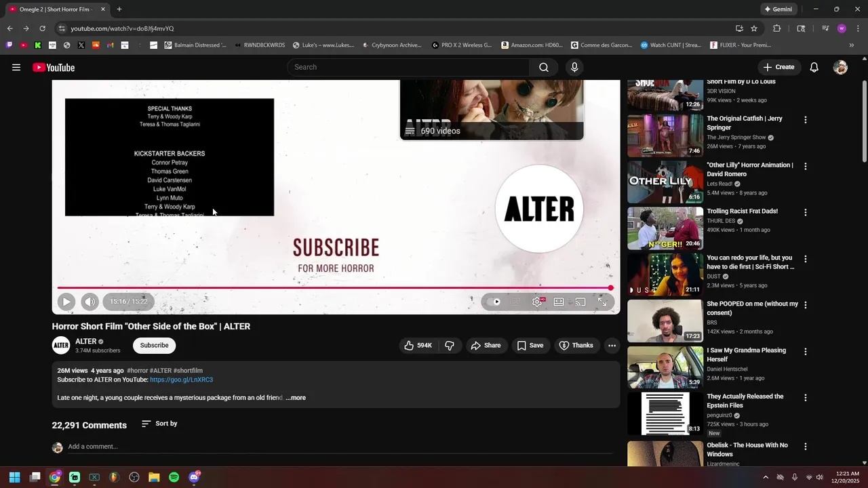Screen dimensions: 868x488
Task: Reload the page with the browser refresh icon
Action: (42, 28)
